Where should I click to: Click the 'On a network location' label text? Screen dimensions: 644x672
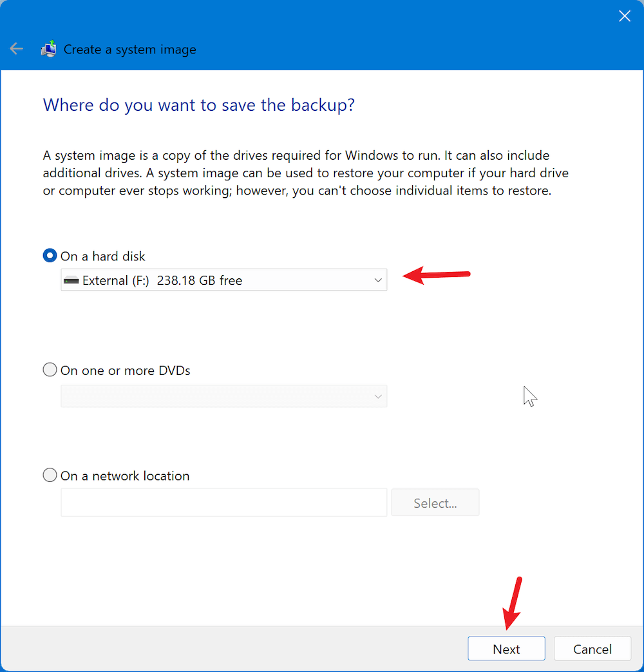(x=125, y=476)
